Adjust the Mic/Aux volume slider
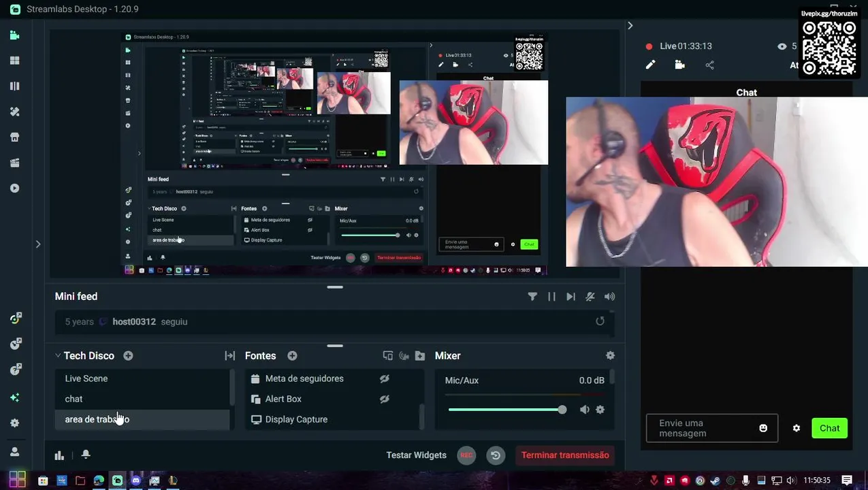Viewport: 868px width, 490px height. 507,410
